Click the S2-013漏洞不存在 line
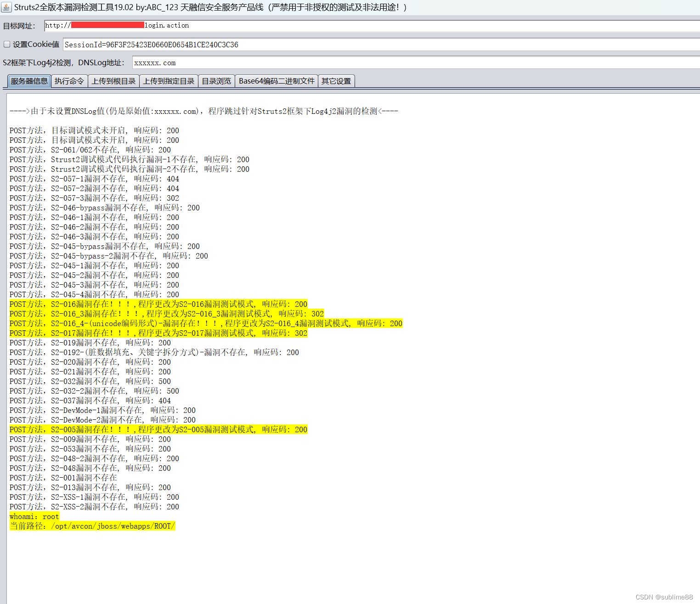The width and height of the screenshot is (700, 604). 90,487
